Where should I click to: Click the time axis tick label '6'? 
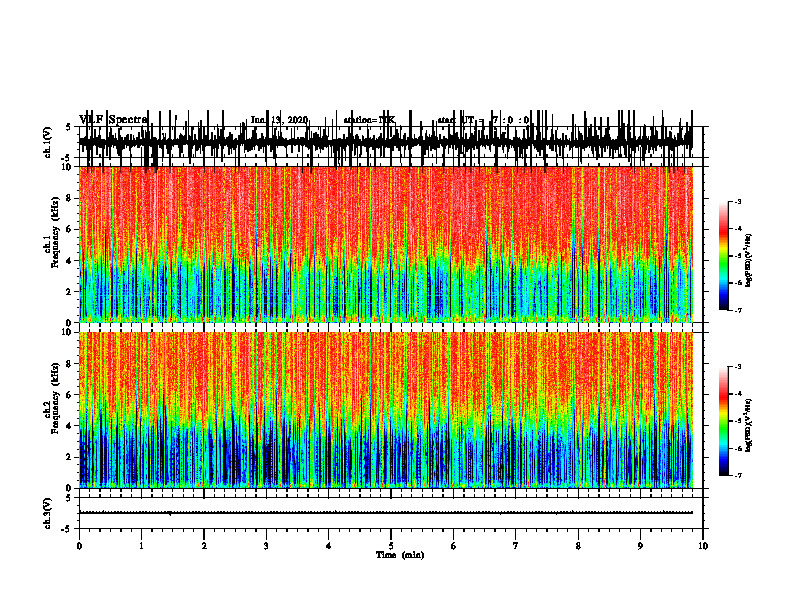454,546
